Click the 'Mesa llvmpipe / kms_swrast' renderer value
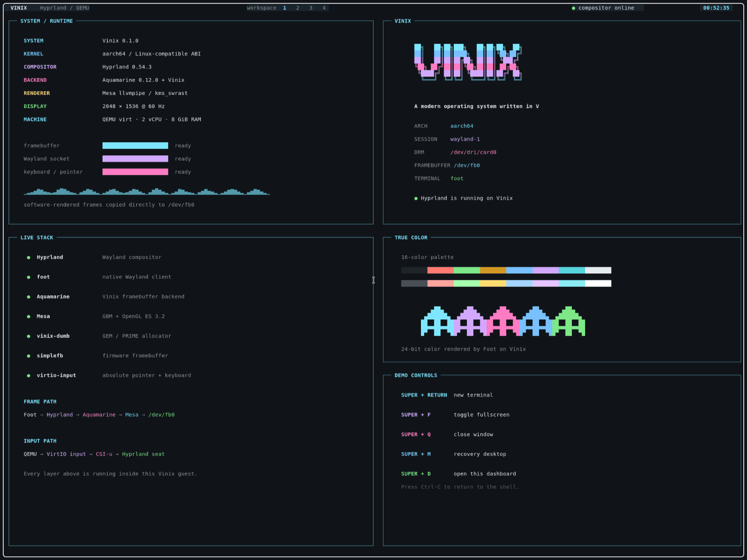This screenshot has height=560, width=747. point(145,93)
